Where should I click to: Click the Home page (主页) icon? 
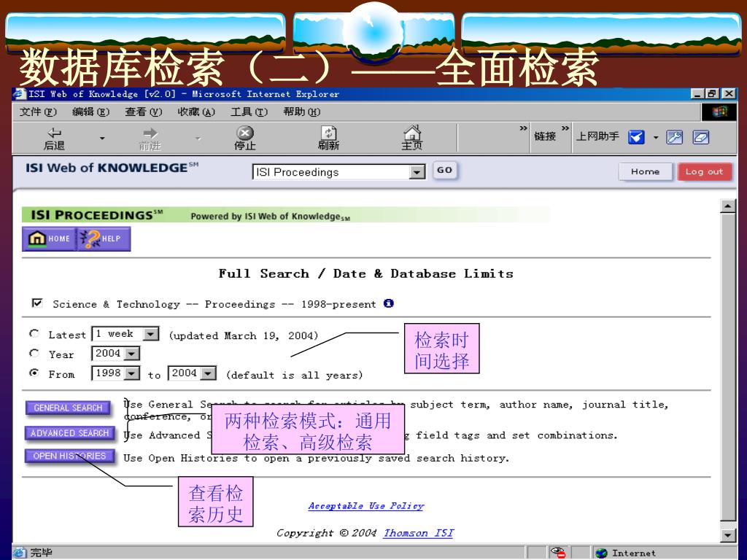coord(412,132)
